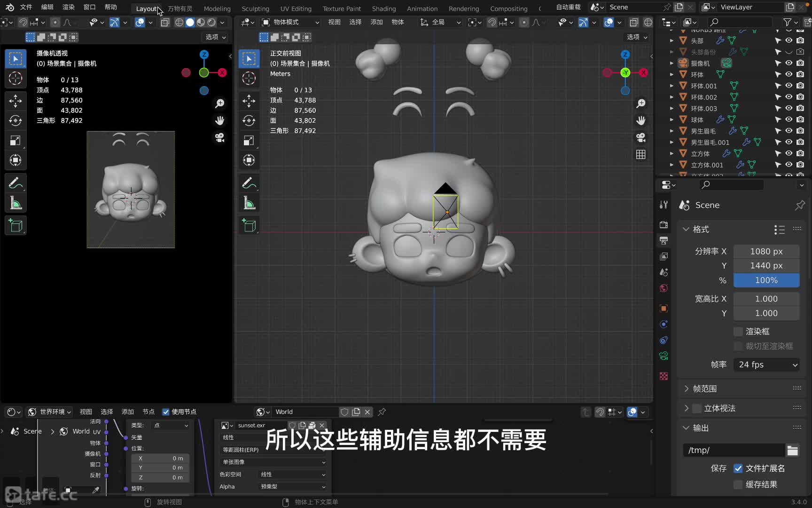This screenshot has width=812, height=508.
Task: Toggle the 文件扩展名 checkbox
Action: pyautogui.click(x=738, y=468)
